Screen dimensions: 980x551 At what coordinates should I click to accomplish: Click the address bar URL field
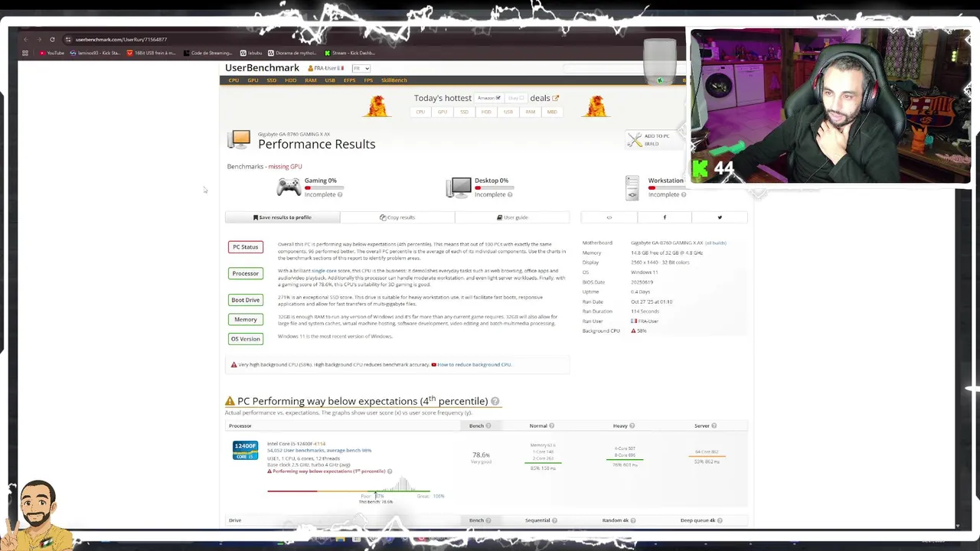[x=121, y=39]
